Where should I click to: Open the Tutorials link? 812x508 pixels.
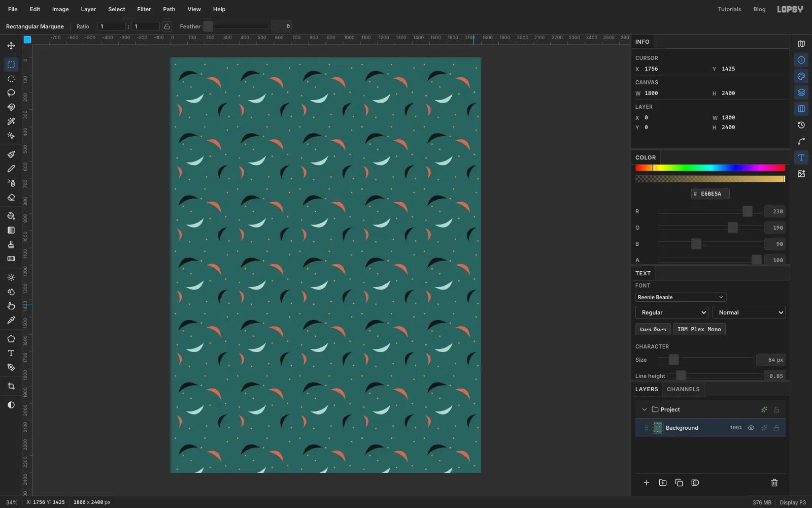tap(729, 9)
